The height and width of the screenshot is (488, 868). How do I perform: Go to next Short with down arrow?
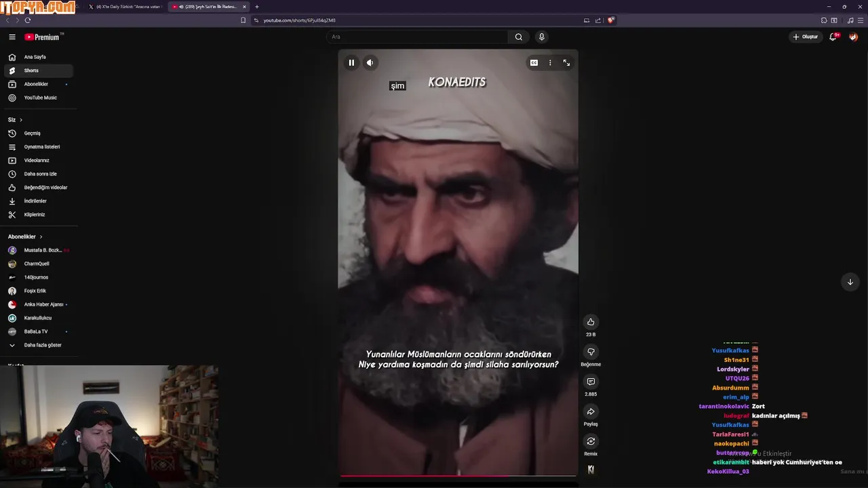coord(850,282)
